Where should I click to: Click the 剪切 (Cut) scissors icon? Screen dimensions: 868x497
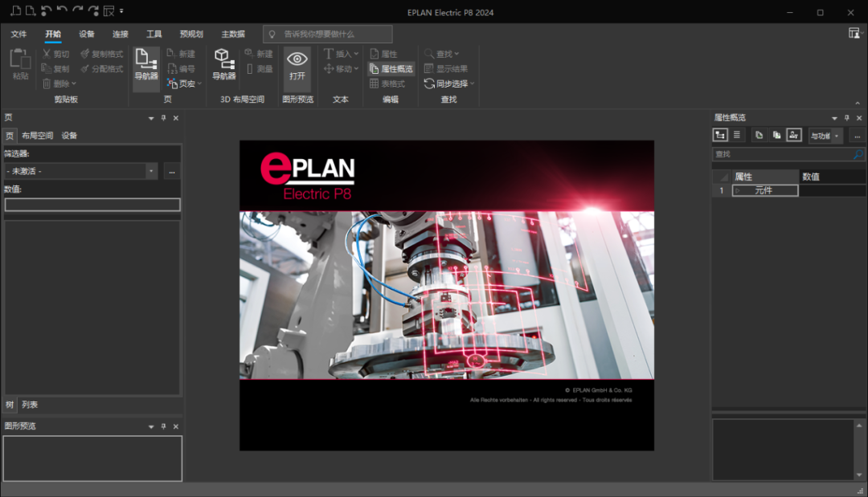tap(47, 54)
